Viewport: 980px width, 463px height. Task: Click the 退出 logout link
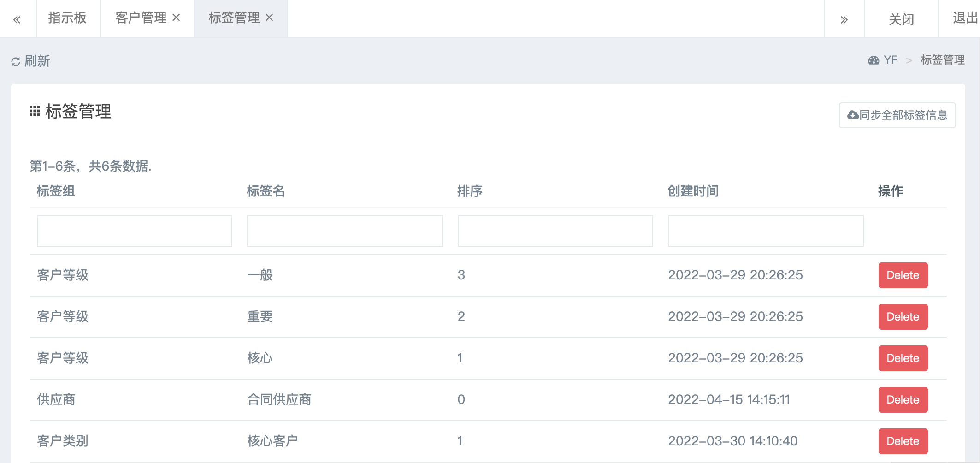click(x=964, y=18)
